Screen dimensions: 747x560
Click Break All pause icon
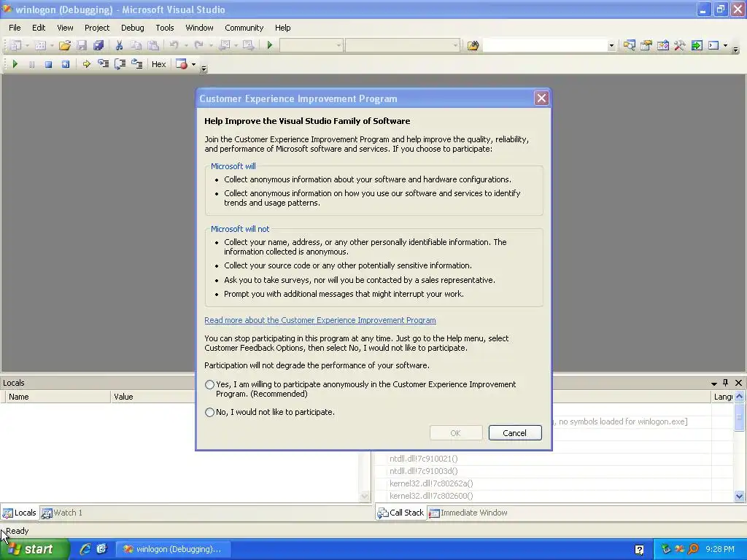tap(31, 64)
